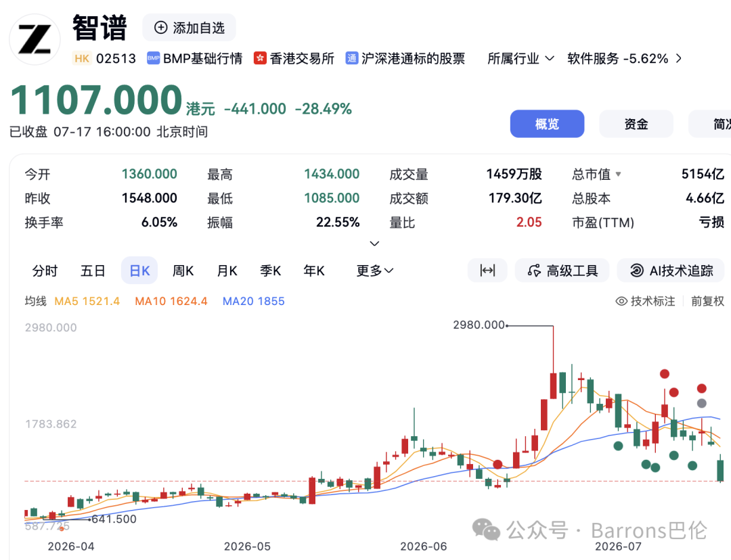
Task: Add stock via 添加自选 button
Action: coord(189,28)
